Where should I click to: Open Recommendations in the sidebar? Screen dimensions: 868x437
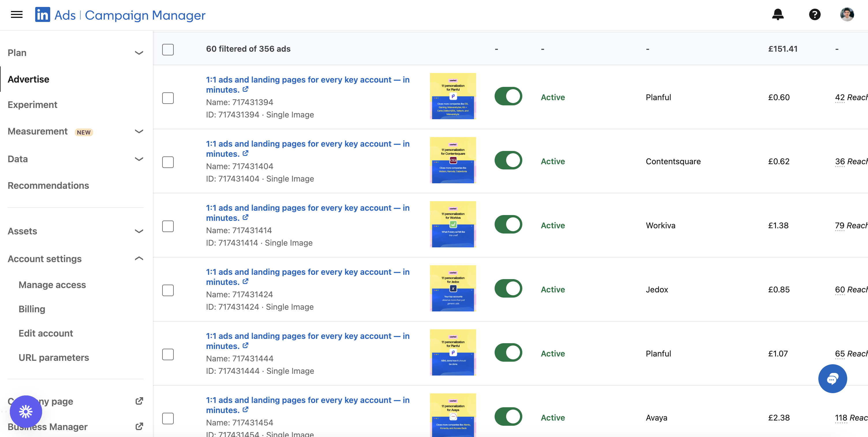[x=48, y=185]
